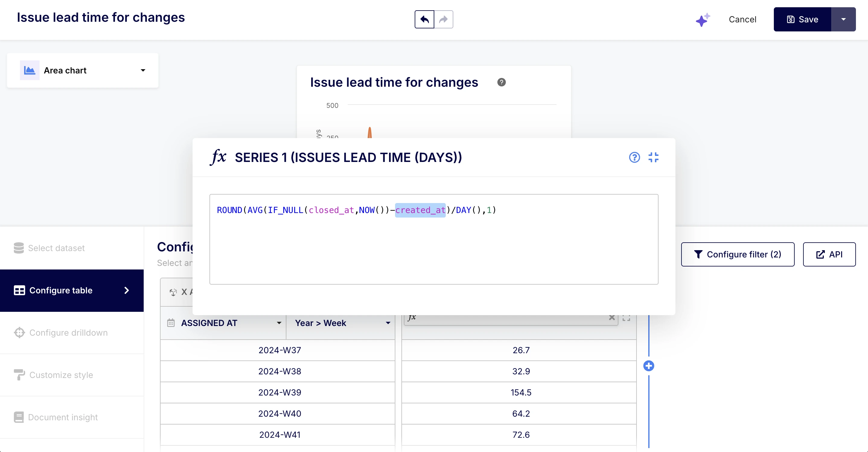This screenshot has width=868, height=452.
Task: Collapse the formula editor with the collapse icon
Action: (x=654, y=157)
